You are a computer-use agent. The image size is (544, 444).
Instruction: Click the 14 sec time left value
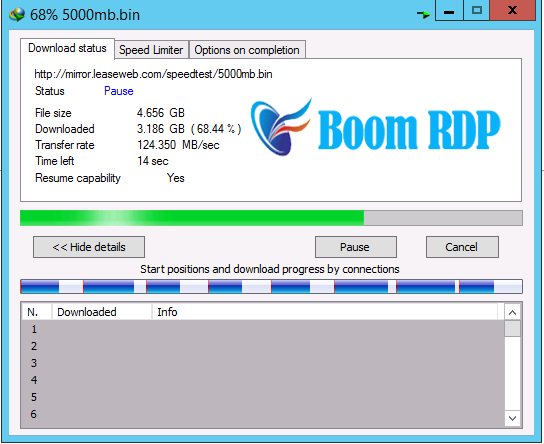point(153,161)
